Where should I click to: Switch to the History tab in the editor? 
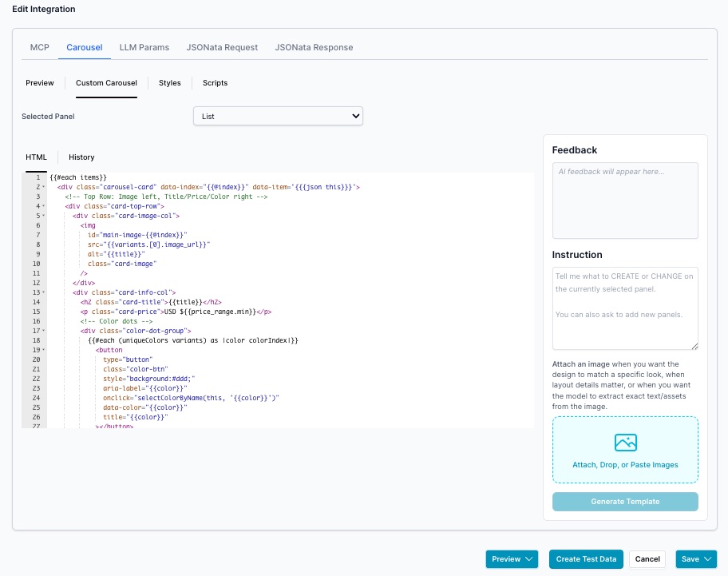81,157
